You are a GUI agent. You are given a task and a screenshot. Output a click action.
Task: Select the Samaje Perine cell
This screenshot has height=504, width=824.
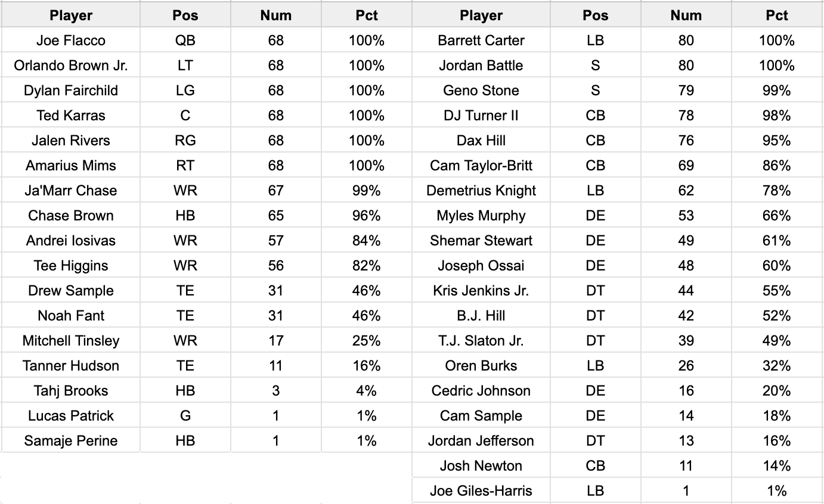(x=70, y=441)
